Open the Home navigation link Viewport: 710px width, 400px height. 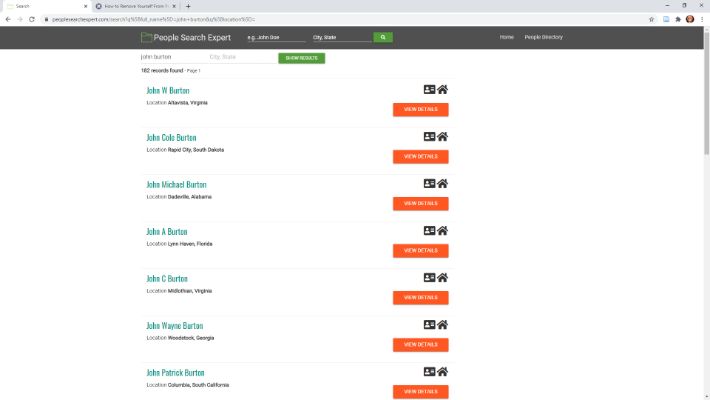pos(507,37)
